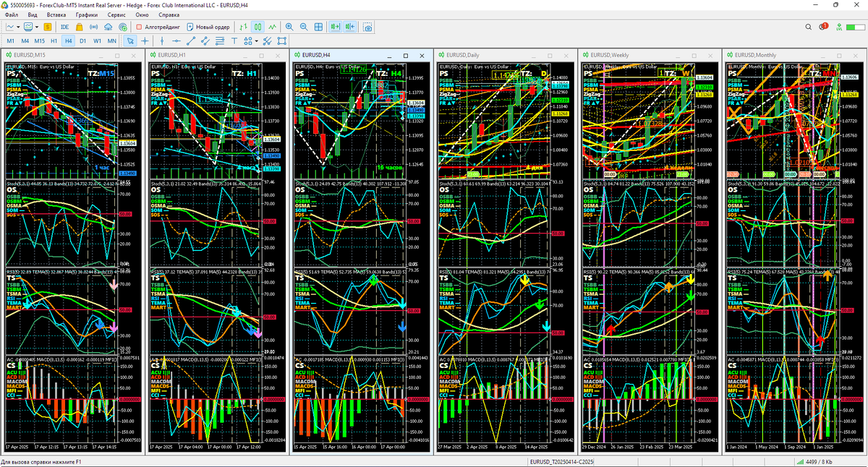Expand the shapes dropdown arrow
Screen dimensions: 868x467
256,41
